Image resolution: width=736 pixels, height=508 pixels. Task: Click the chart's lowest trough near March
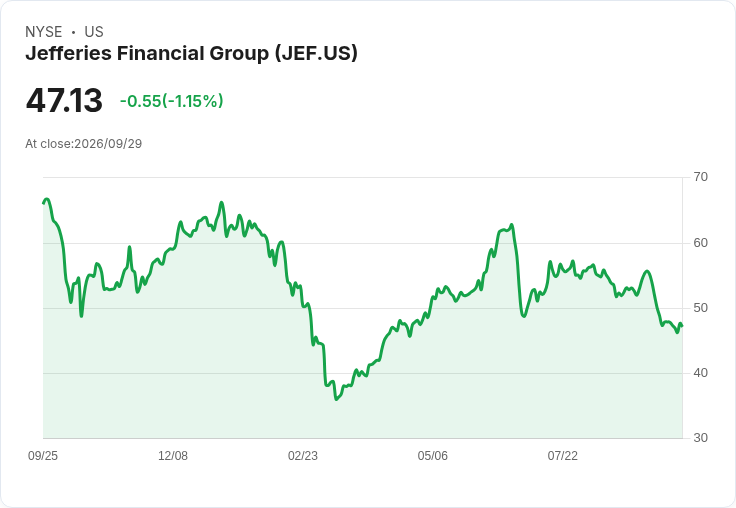[336, 399]
